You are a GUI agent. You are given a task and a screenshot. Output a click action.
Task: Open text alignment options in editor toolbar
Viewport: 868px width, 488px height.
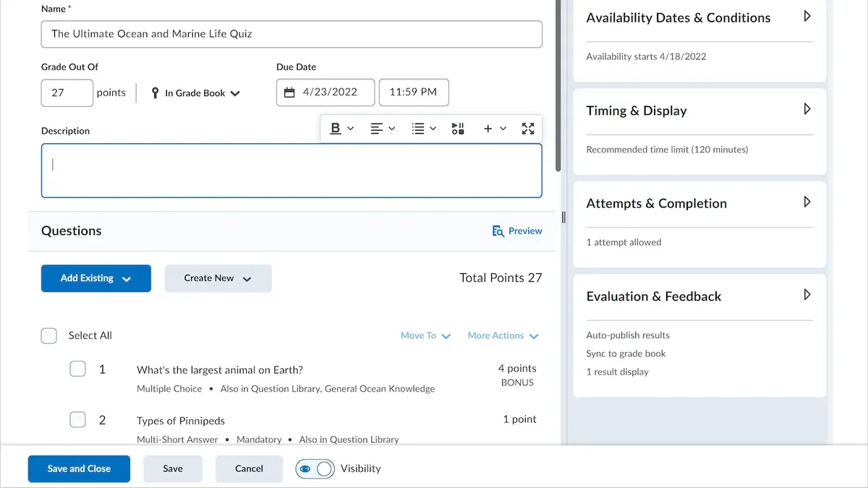click(x=383, y=129)
